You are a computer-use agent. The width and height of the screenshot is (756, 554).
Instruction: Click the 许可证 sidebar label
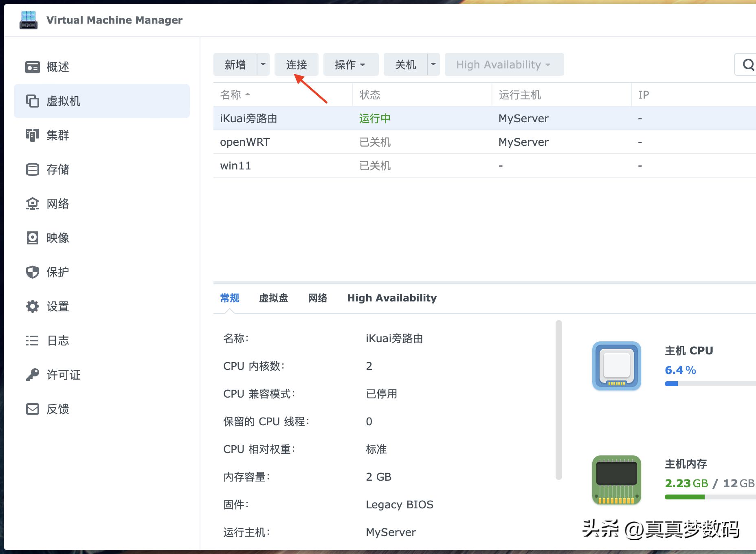coord(64,375)
